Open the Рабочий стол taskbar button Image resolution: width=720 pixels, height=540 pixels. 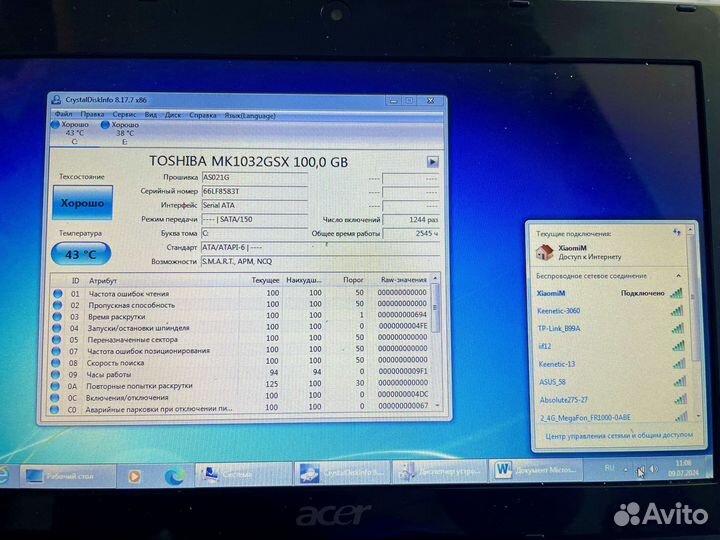67,476
